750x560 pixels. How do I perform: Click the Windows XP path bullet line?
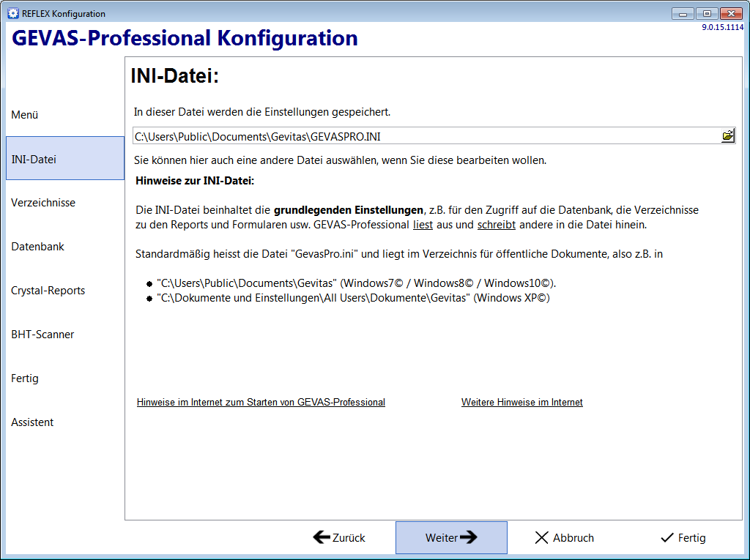(x=354, y=298)
